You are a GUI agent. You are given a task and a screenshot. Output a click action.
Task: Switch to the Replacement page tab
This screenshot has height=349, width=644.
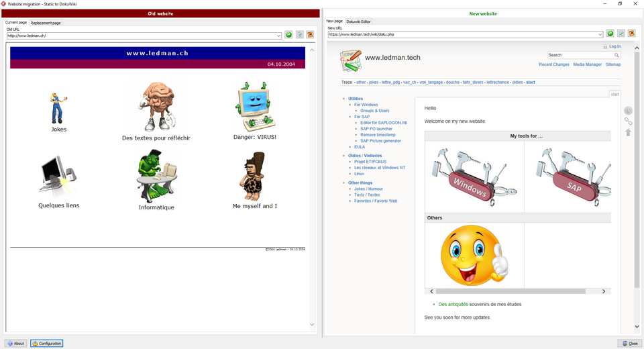click(46, 23)
